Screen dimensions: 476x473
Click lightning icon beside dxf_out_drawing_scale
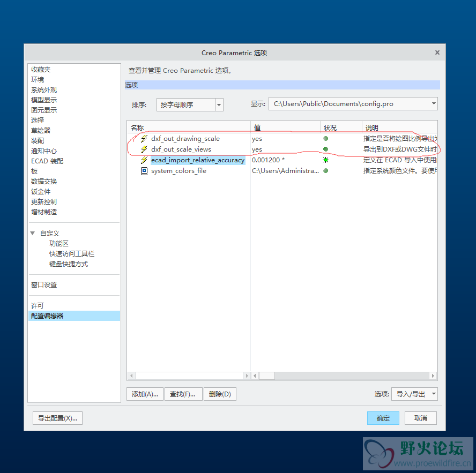[144, 139]
